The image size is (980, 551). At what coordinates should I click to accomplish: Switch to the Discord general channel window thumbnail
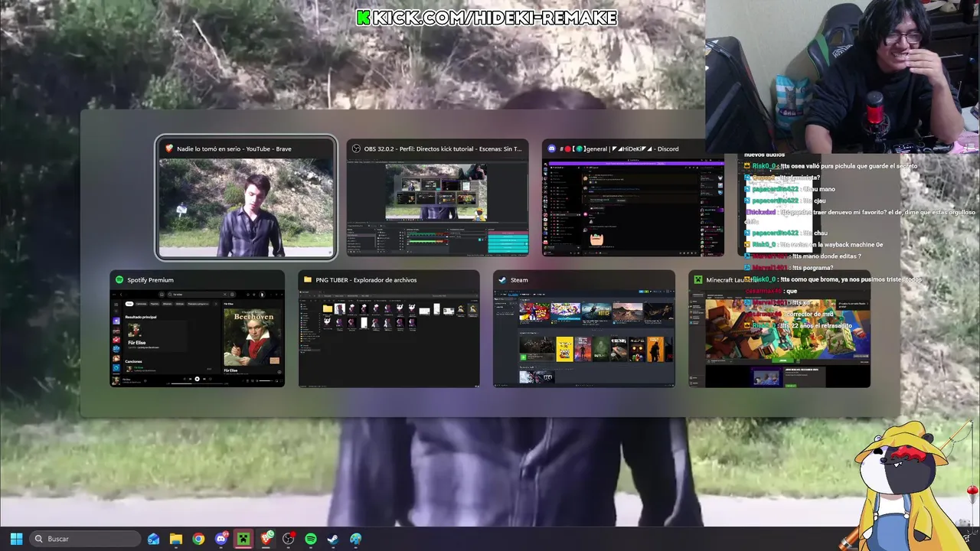(633, 198)
